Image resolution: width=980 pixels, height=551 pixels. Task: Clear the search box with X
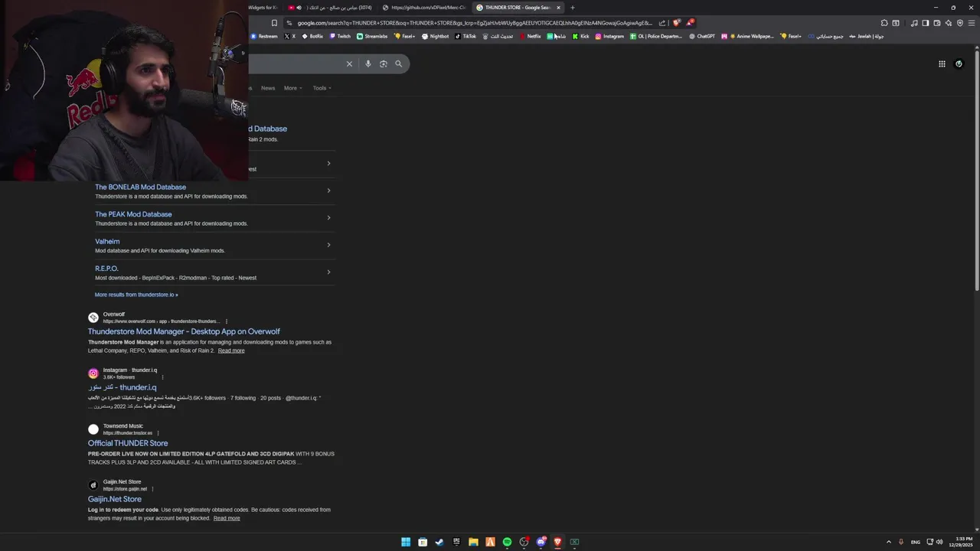(349, 64)
